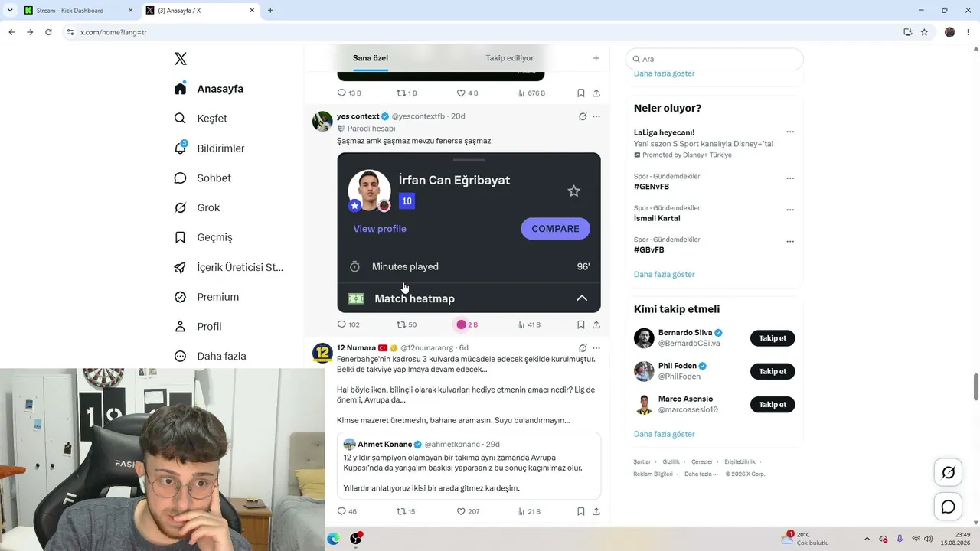Open the X logo home link
Viewport: 980px width, 551px height.
click(x=181, y=59)
